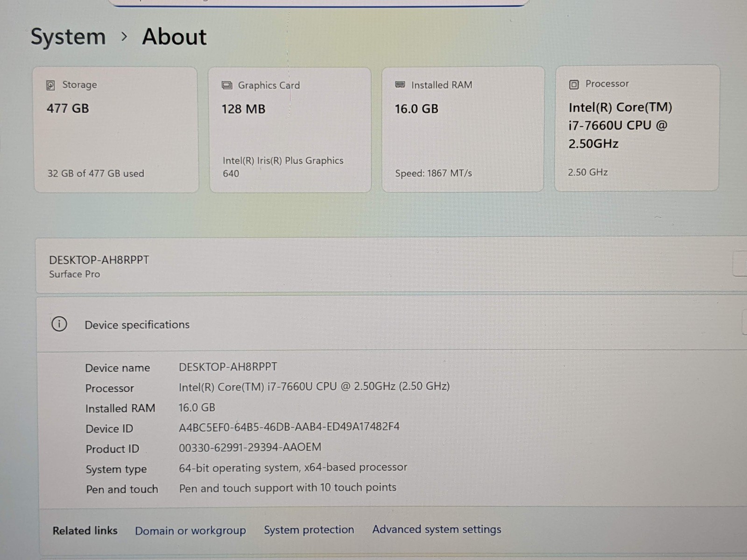The width and height of the screenshot is (747, 560).
Task: Select the Product ID 00330-62991-29394-AAOEM
Action: [250, 447]
